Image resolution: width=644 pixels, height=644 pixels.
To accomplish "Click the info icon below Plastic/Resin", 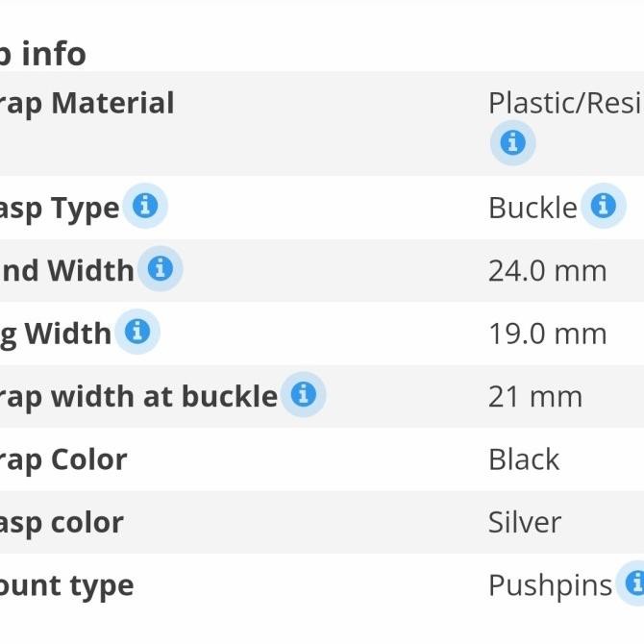I will coord(512,143).
